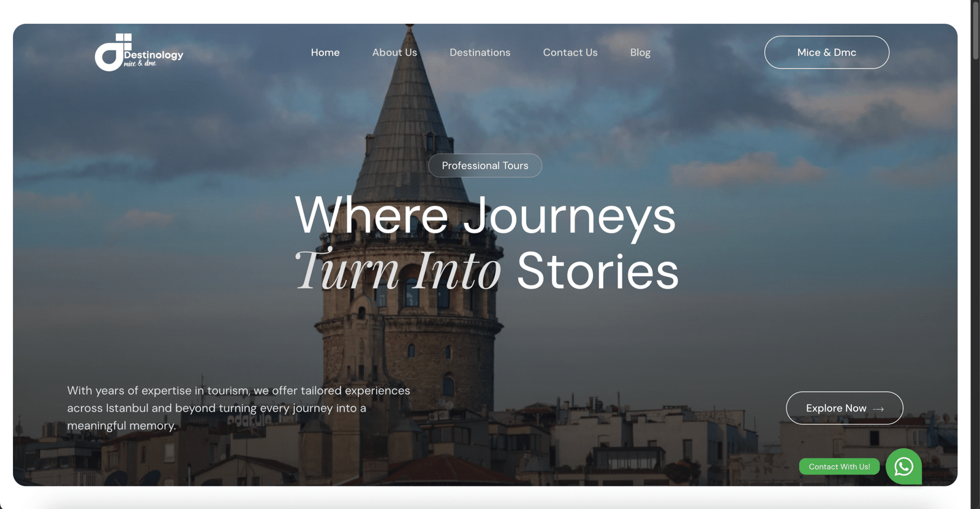Open WhatsApp chat via green icon
980x509 pixels.
coord(903,467)
